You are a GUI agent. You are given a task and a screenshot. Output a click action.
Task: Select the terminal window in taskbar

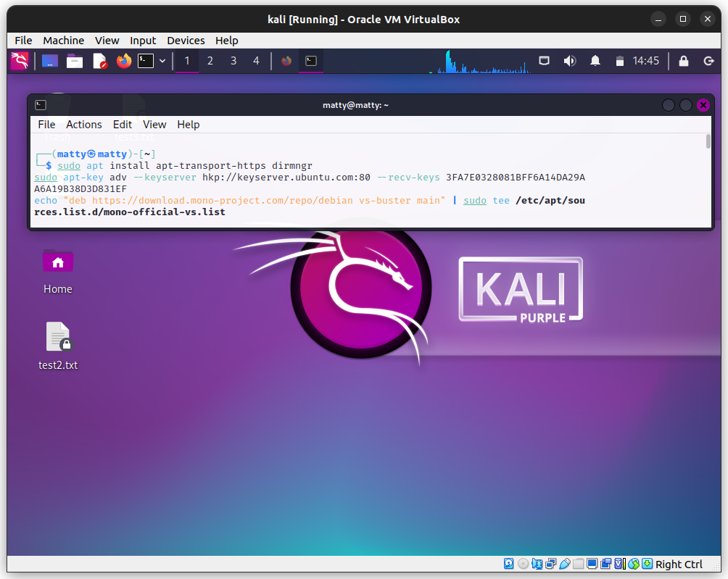click(x=311, y=61)
